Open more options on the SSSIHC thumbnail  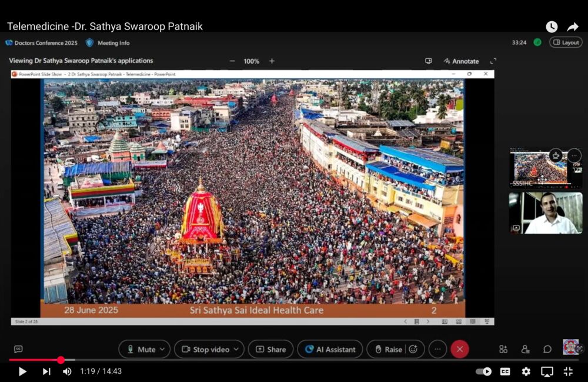[574, 155]
